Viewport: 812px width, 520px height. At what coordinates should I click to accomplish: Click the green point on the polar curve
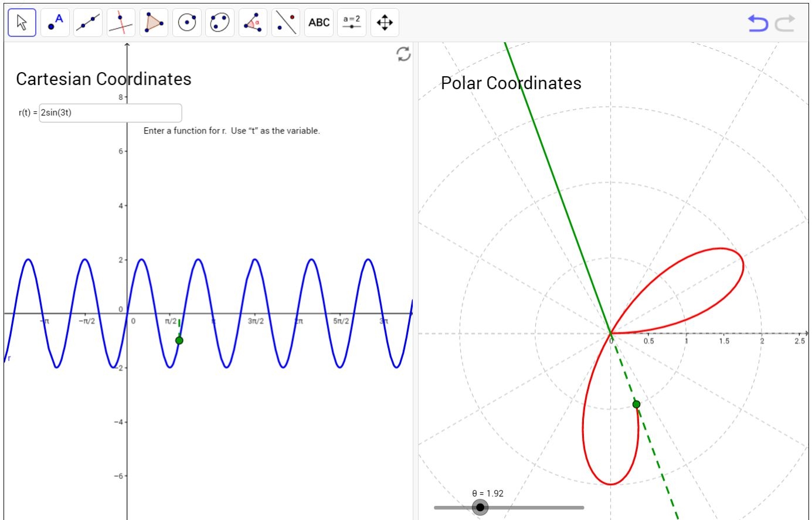point(636,405)
